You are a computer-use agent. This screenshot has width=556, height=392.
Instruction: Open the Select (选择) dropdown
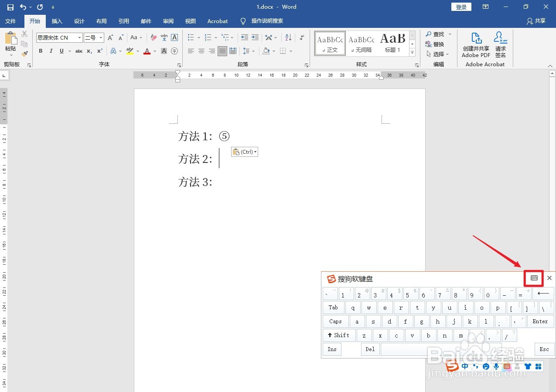(438, 54)
